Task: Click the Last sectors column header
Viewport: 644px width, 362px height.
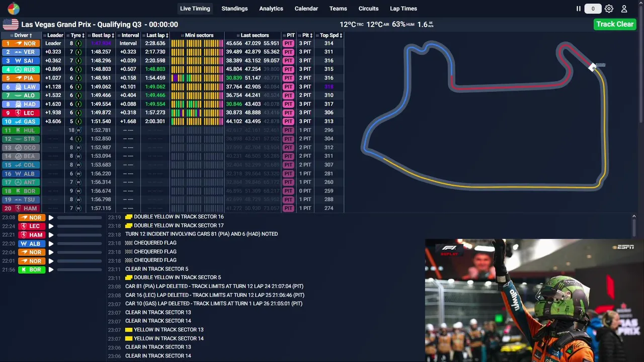Action: tap(253, 35)
